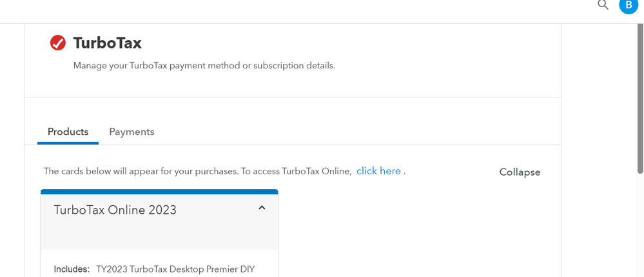Select the TY2023 TurboTax Desktop Premier DIY text

tap(175, 269)
